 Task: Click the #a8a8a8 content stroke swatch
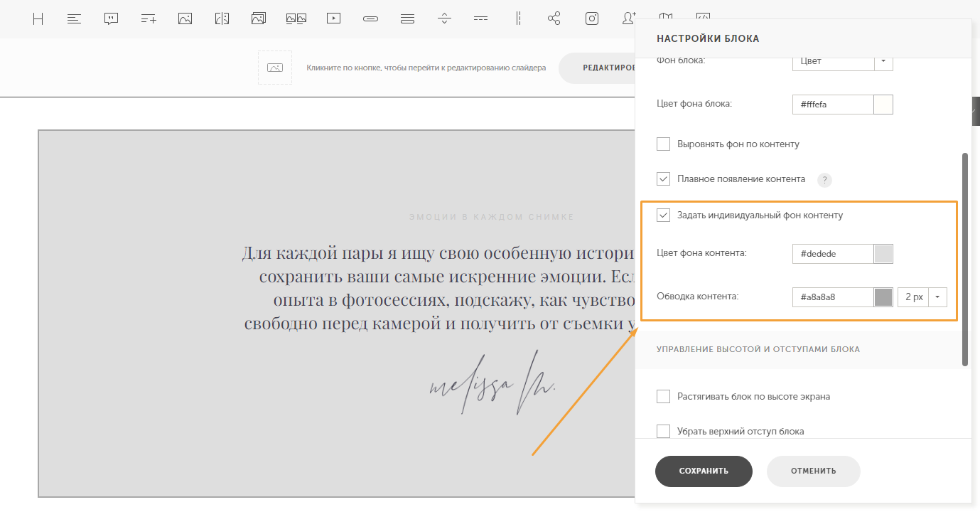tap(883, 297)
